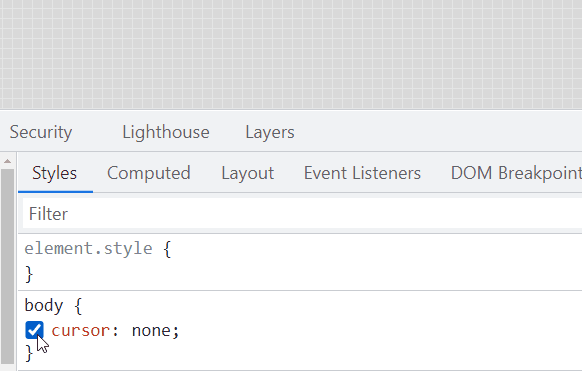582x371 pixels.
Task: Select the Styles sidebar tab
Action: [55, 173]
